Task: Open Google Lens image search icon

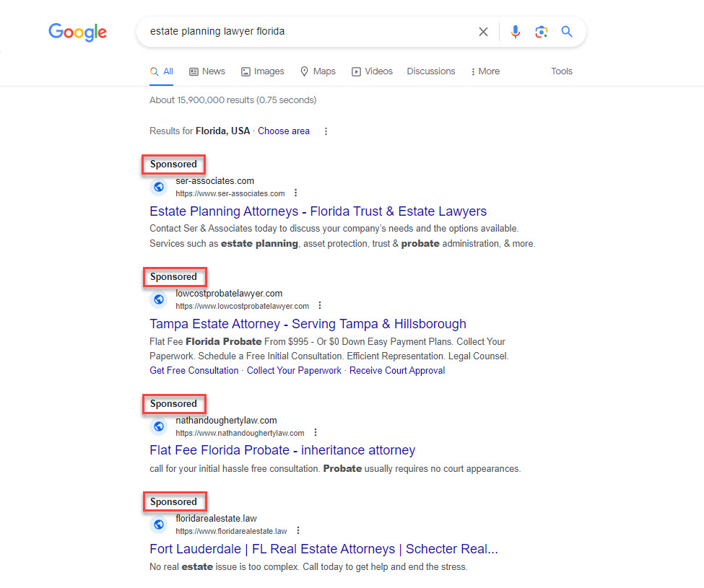Action: (541, 32)
